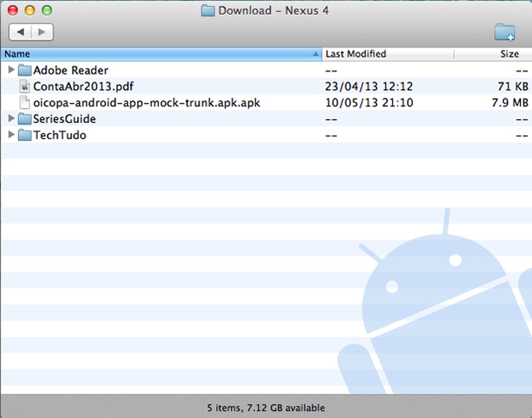
Task: Expand the TechTudo folder
Action: coord(11,134)
